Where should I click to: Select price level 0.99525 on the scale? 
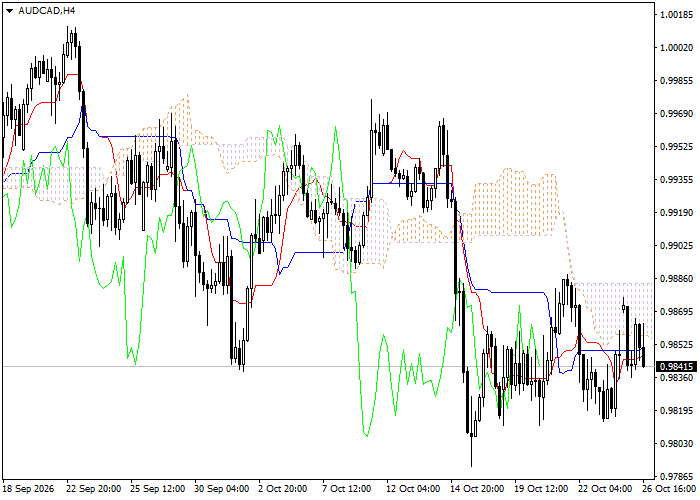[x=677, y=146]
